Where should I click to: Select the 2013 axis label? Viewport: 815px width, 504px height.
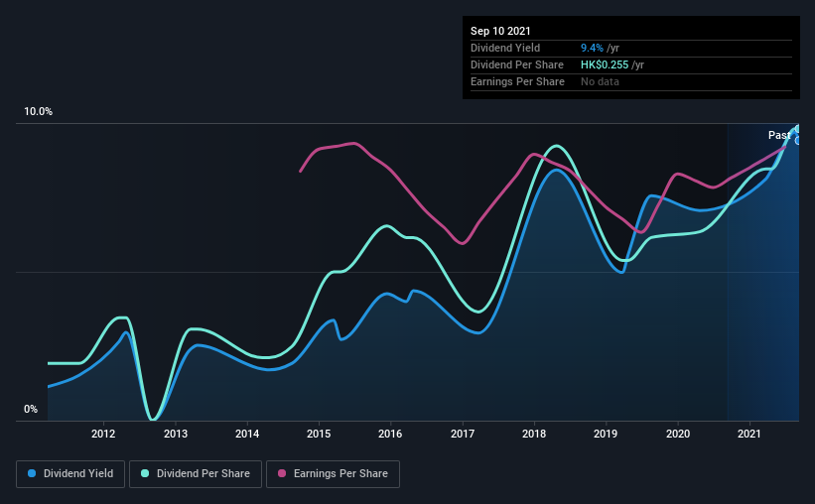tap(176, 434)
